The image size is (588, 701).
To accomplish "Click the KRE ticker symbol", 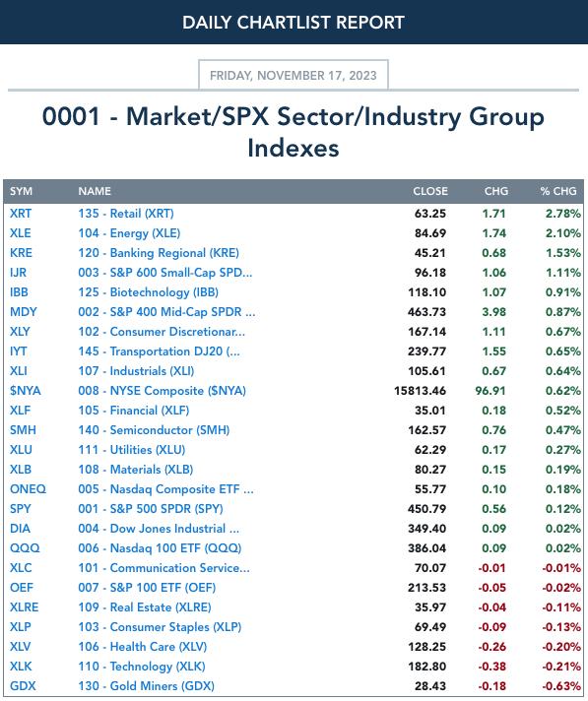I will (21, 253).
